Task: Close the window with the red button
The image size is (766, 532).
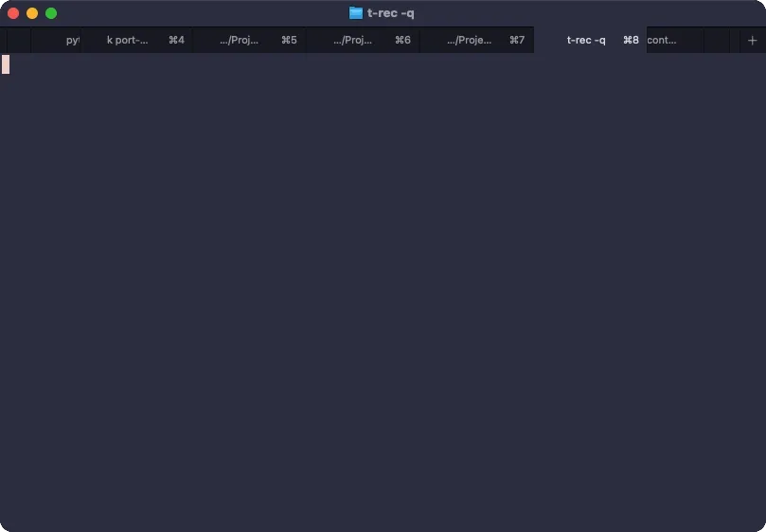Action: [x=13, y=13]
